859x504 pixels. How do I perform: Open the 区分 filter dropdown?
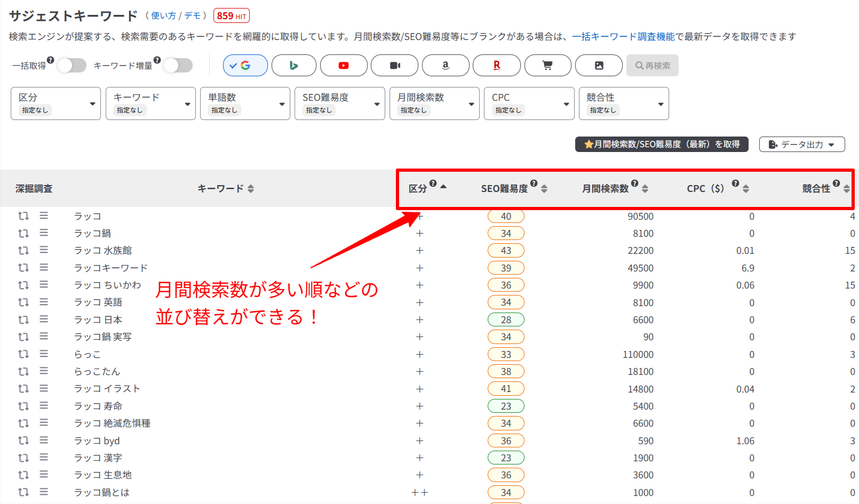pos(55,103)
